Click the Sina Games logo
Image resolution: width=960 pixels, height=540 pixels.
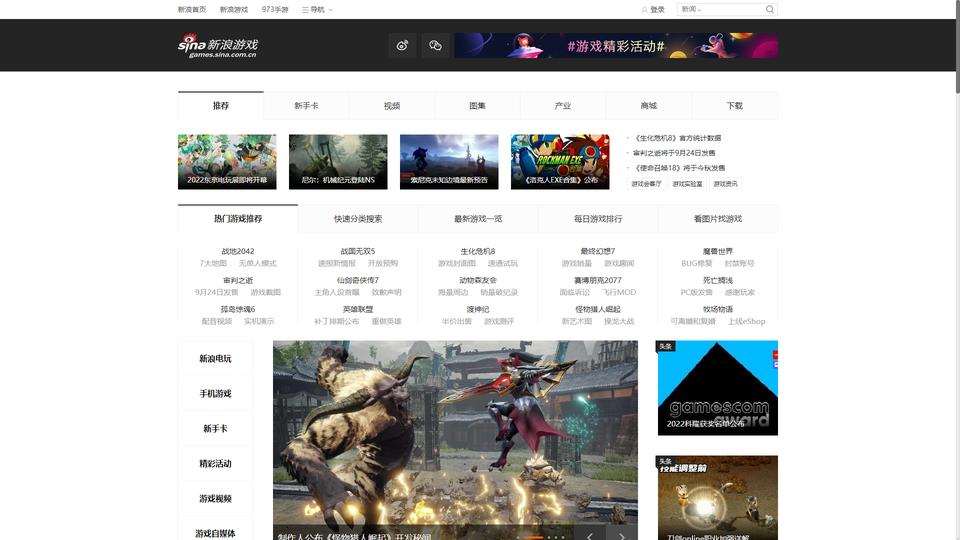coord(218,46)
